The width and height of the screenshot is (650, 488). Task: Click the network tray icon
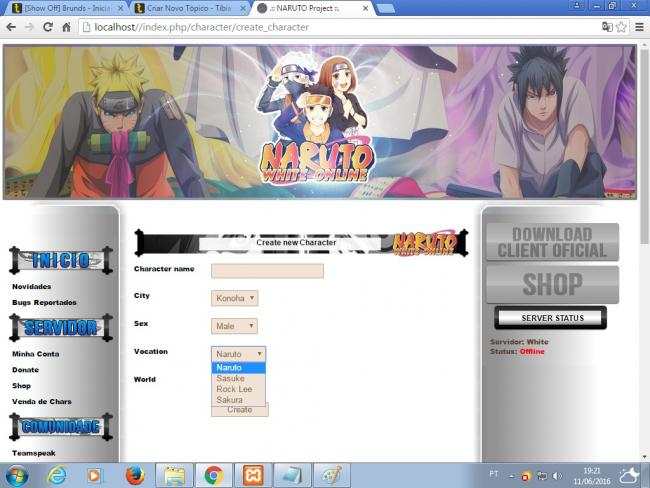tap(541, 476)
